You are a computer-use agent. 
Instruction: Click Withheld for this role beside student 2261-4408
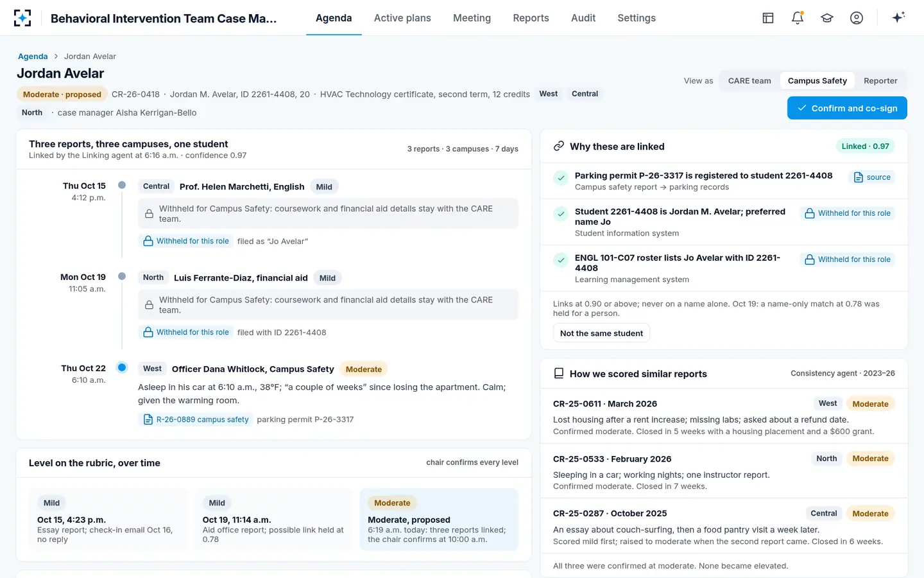(848, 213)
